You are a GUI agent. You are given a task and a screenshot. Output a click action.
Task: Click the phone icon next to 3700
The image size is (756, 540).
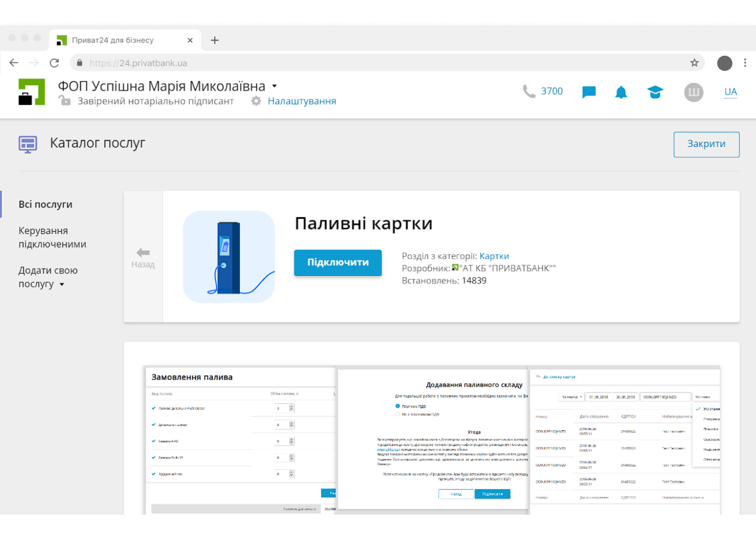pyautogui.click(x=529, y=91)
